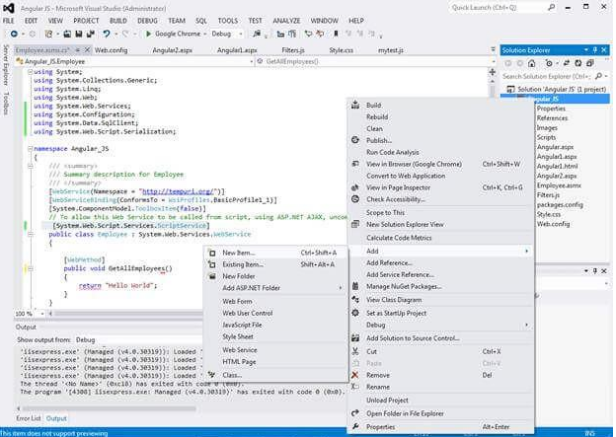Click the search magnifier in Quick Launch
Screen dimensions: 616x437
coord(552,7)
